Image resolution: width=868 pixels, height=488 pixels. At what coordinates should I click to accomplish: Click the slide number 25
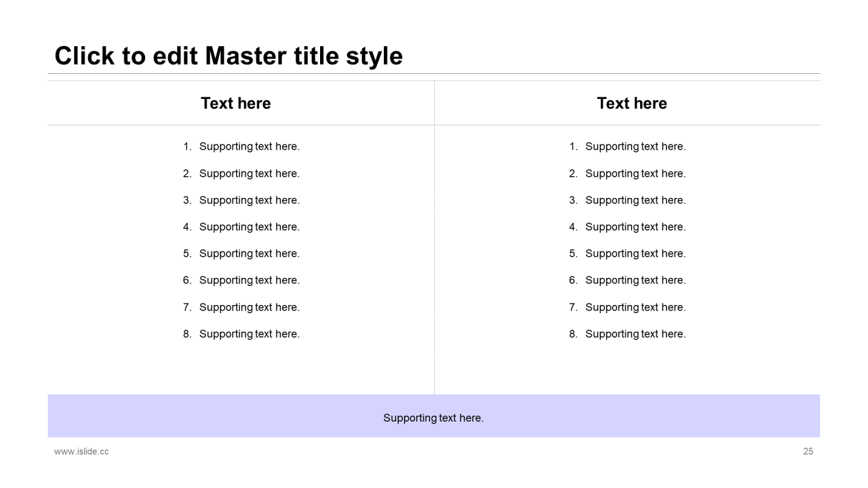click(808, 451)
